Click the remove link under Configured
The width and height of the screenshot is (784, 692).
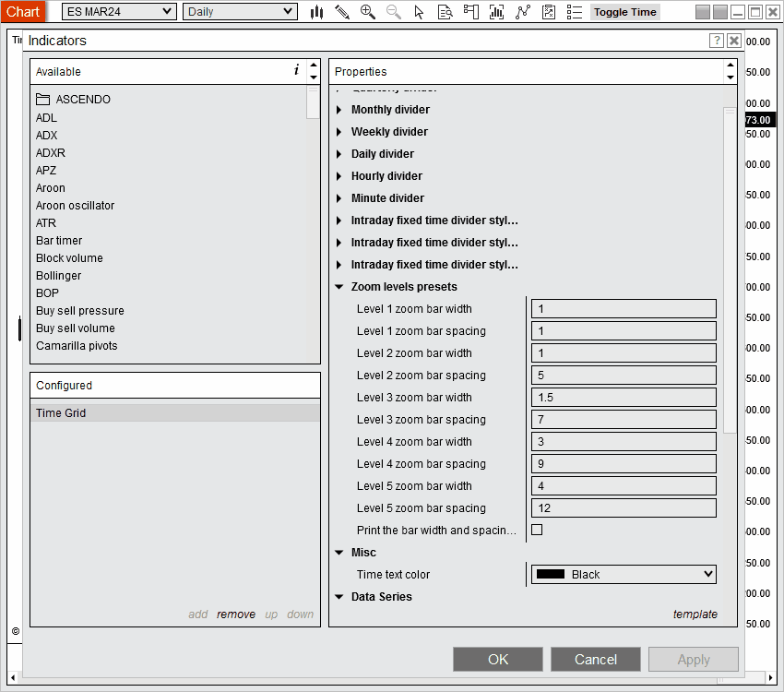(x=236, y=614)
